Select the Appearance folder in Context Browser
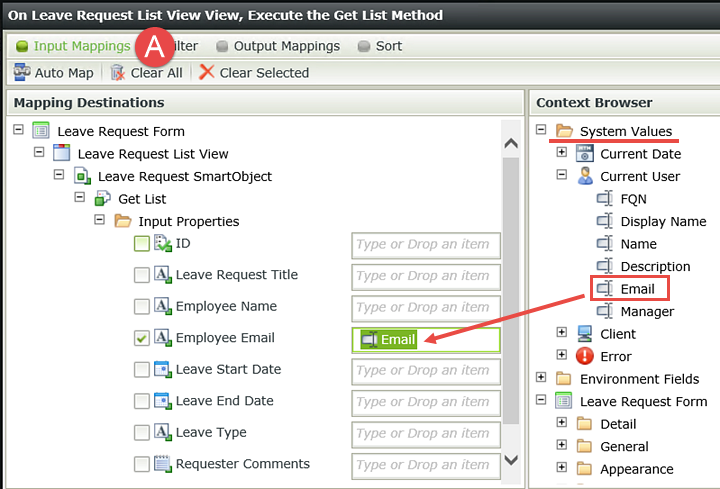The width and height of the screenshot is (720, 489). 636,469
